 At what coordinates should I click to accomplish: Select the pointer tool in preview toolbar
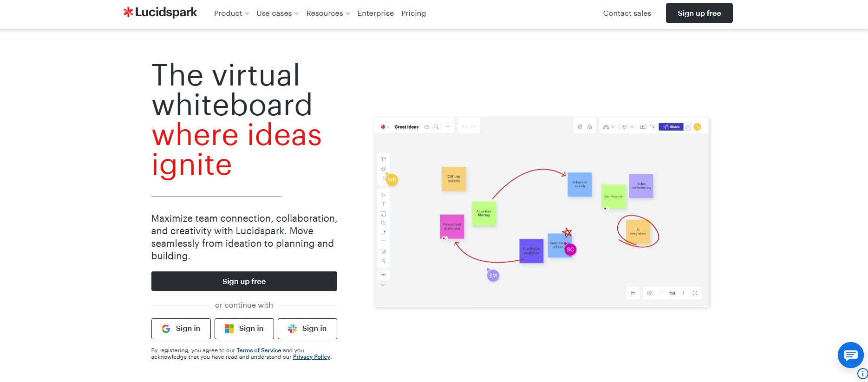coord(383,195)
